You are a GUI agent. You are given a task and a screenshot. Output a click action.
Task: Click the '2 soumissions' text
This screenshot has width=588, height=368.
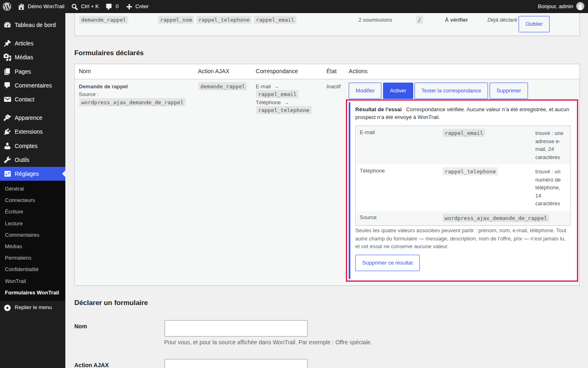point(375,20)
